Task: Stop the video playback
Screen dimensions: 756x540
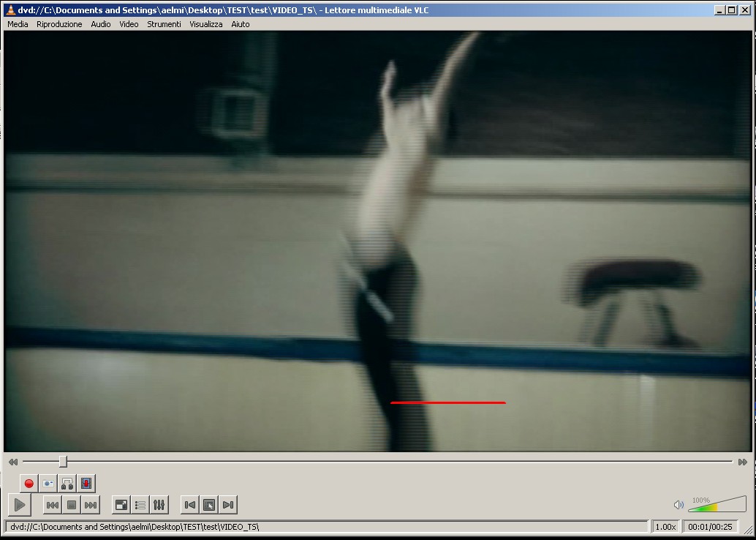Action: [x=72, y=506]
